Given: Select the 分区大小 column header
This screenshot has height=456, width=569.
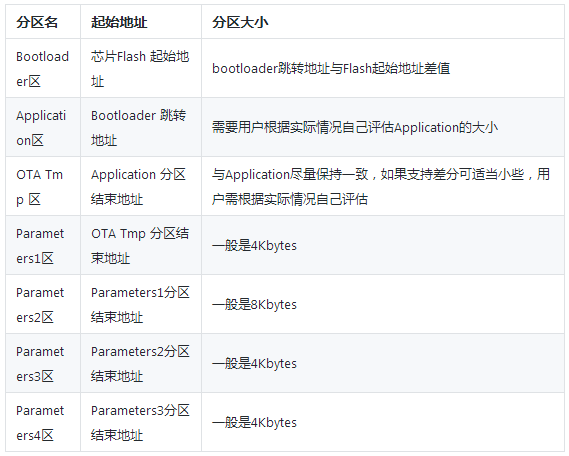Looking at the screenshot, I should coord(383,22).
